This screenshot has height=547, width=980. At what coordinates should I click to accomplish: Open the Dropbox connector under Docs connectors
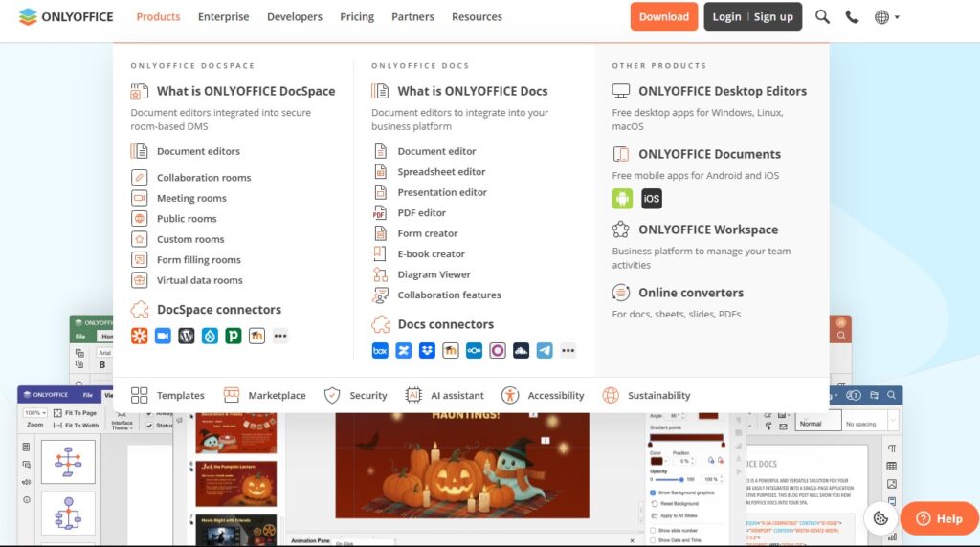pos(427,351)
